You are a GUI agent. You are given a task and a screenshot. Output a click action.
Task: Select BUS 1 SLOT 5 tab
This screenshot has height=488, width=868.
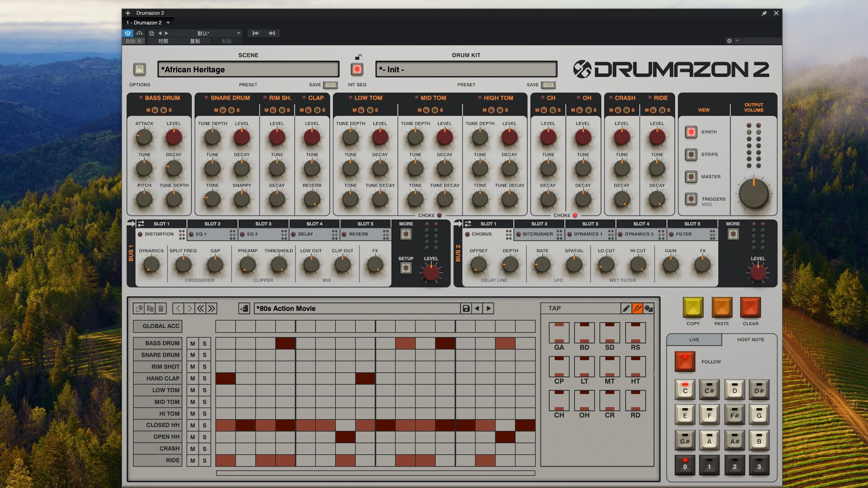[365, 224]
